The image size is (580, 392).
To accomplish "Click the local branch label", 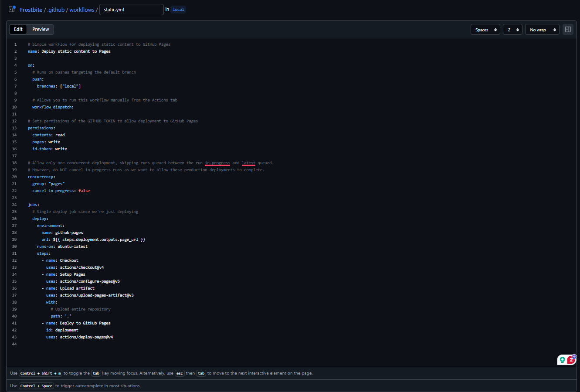I will point(178,10).
